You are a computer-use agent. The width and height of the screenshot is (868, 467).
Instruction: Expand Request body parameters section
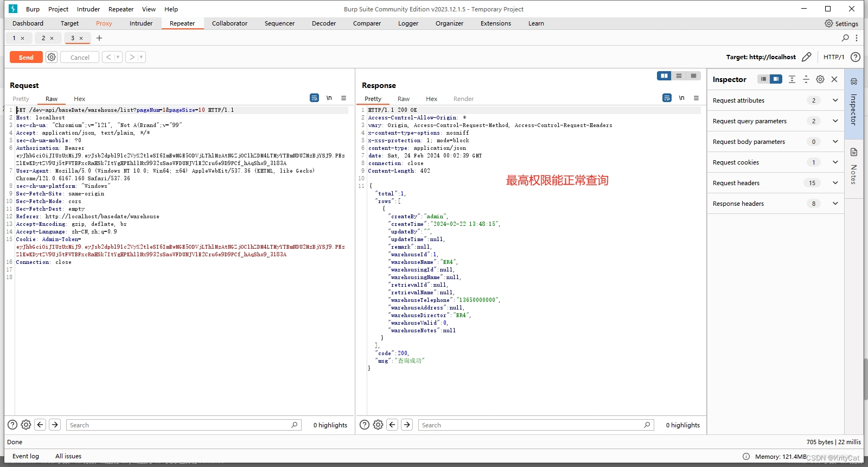(x=776, y=142)
